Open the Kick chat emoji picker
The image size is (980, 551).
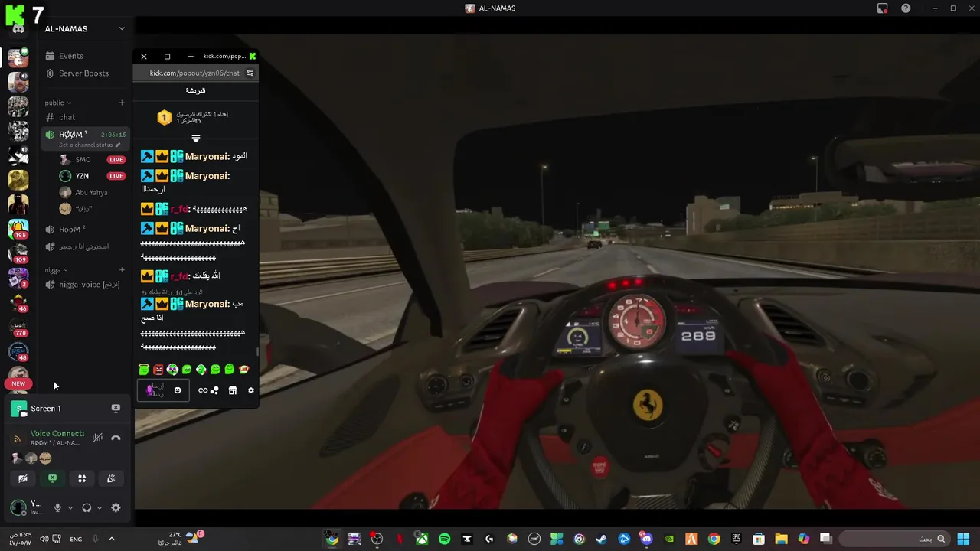(x=178, y=390)
